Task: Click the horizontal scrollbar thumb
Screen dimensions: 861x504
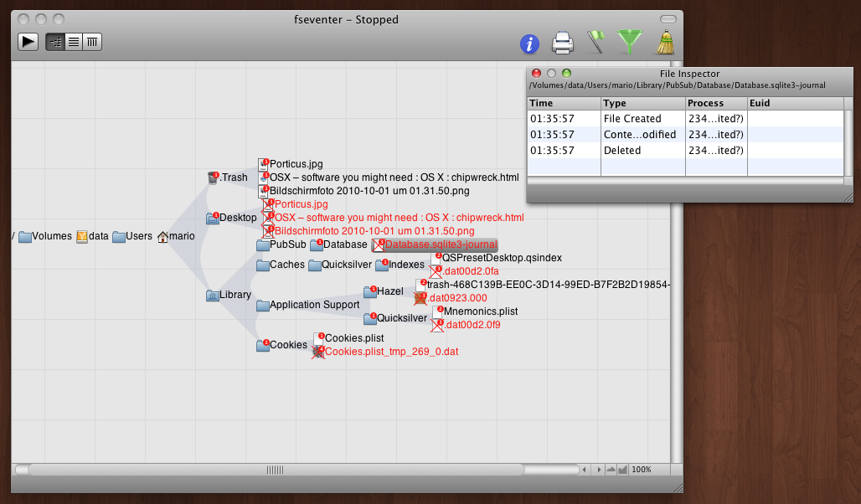Action: click(275, 470)
